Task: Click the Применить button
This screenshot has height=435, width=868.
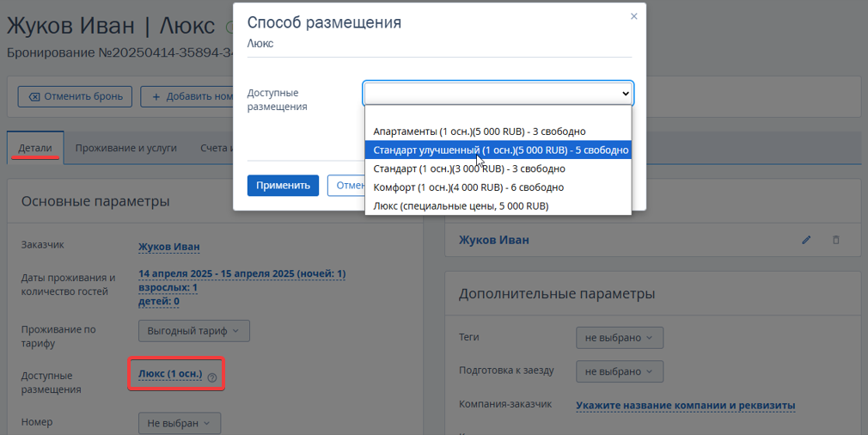Action: pyautogui.click(x=283, y=186)
